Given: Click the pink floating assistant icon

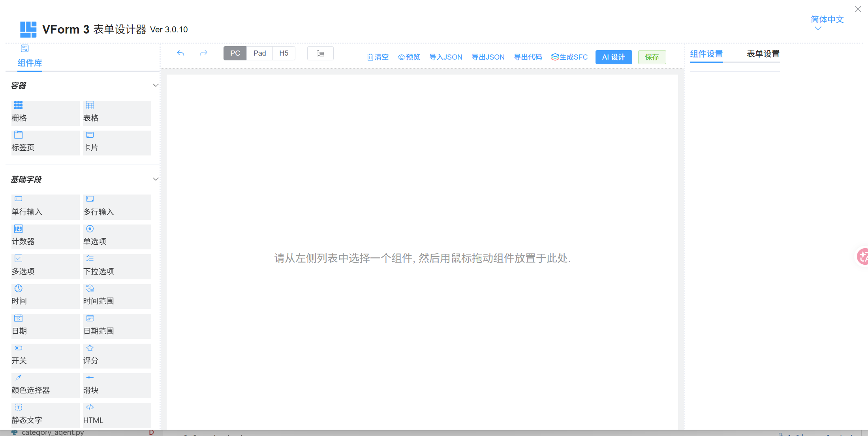Looking at the screenshot, I should [x=862, y=256].
